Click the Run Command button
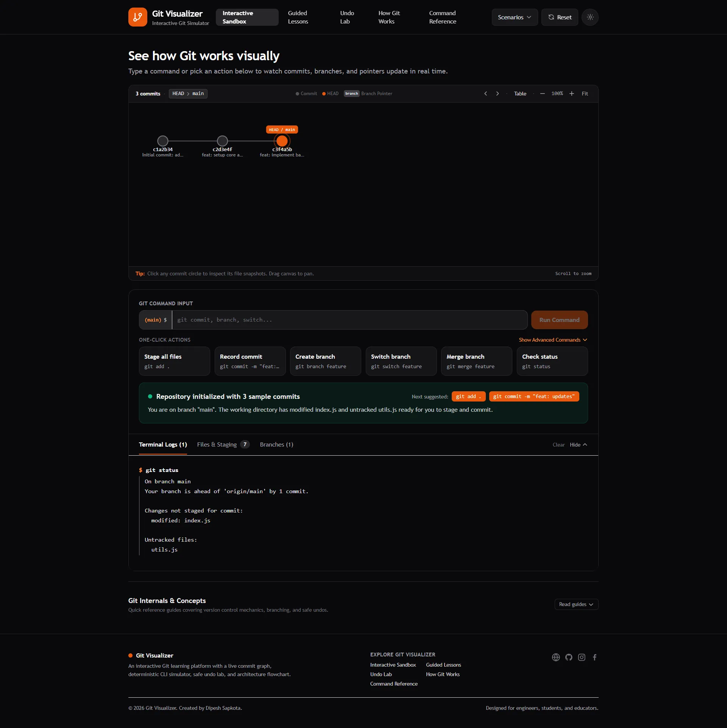The image size is (727, 728). tap(559, 320)
